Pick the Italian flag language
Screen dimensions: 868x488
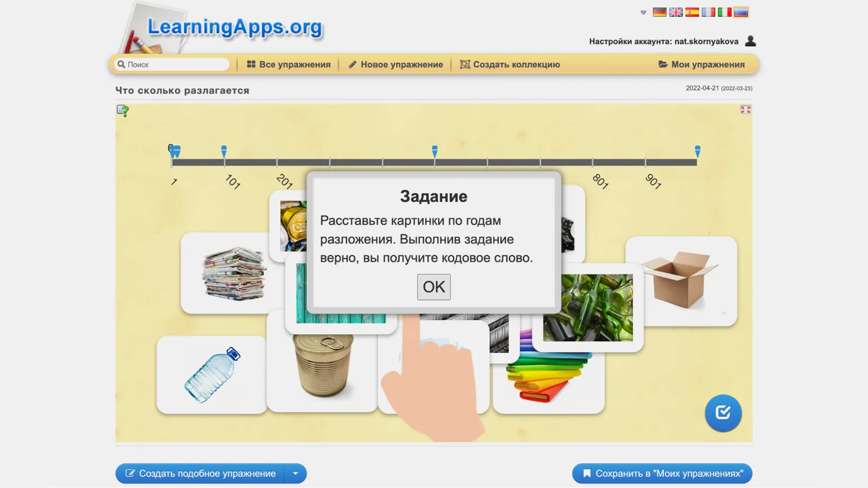coord(724,12)
